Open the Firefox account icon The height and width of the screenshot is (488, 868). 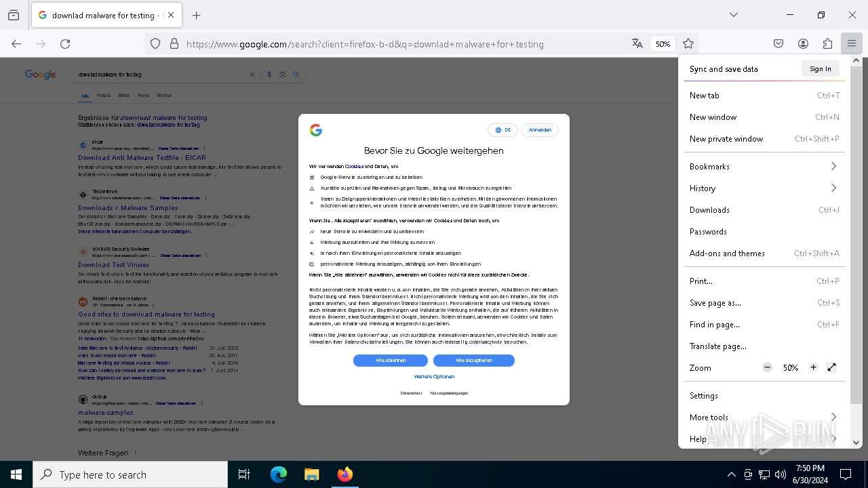pos(803,44)
